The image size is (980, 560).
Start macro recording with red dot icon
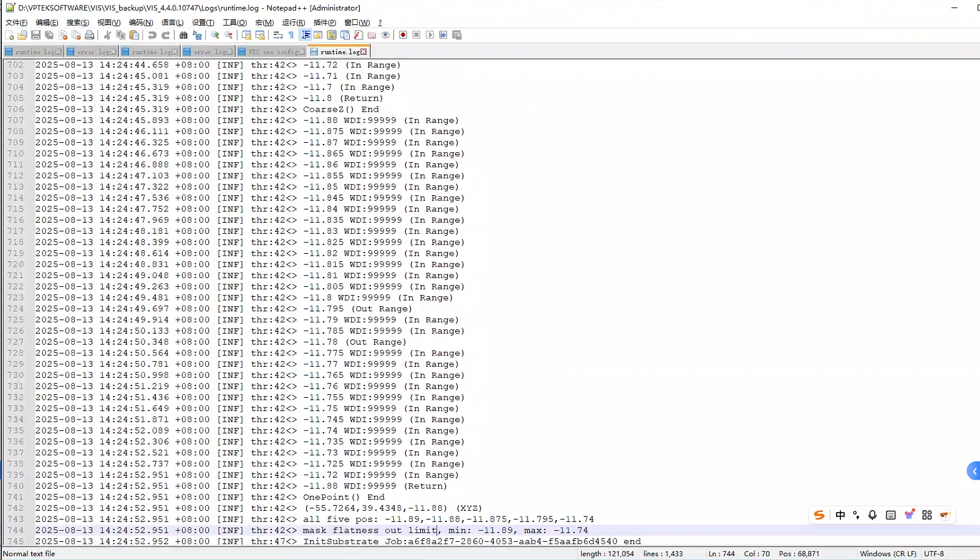pyautogui.click(x=403, y=35)
